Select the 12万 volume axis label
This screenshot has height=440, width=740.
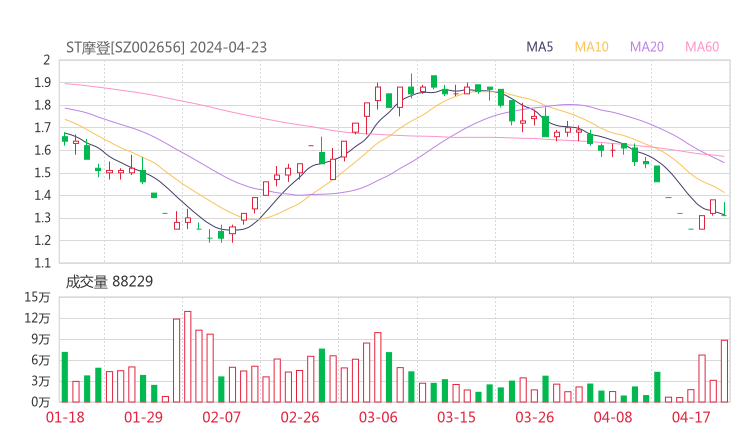pos(37,318)
